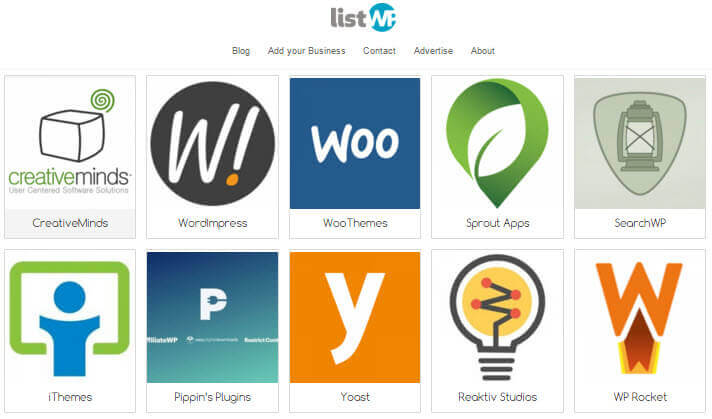This screenshot has height=419, width=712.
Task: Open the Sprout Apps green leaf logo
Action: pos(497,143)
